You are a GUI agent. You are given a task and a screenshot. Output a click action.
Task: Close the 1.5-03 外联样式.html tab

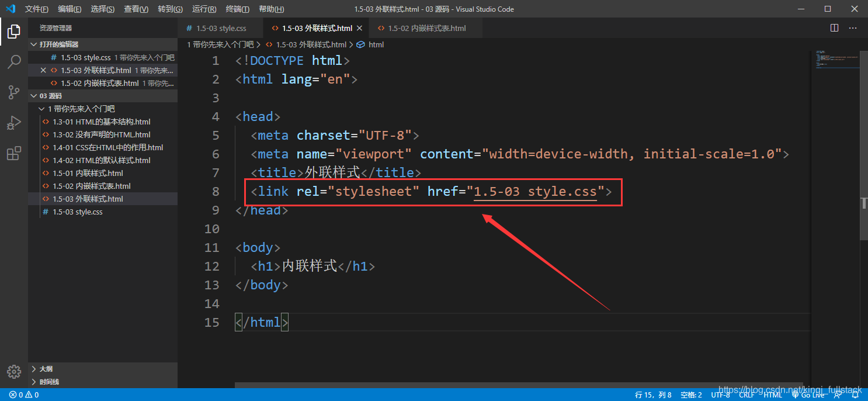pyautogui.click(x=360, y=28)
